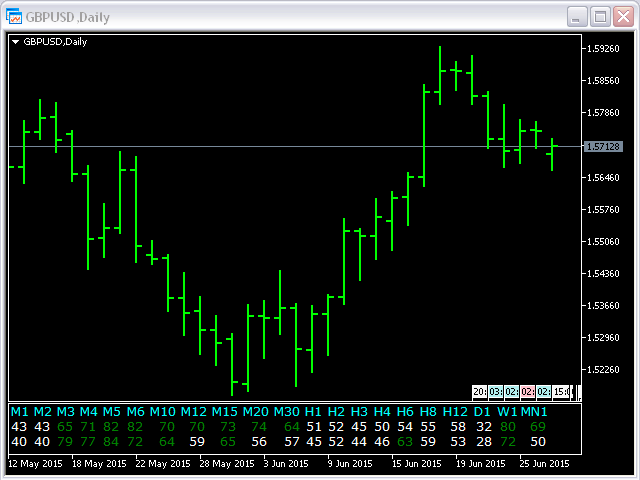Viewport: 640px width, 480px height.
Task: Minimize the GBPUSD chart window
Action: pos(578,16)
